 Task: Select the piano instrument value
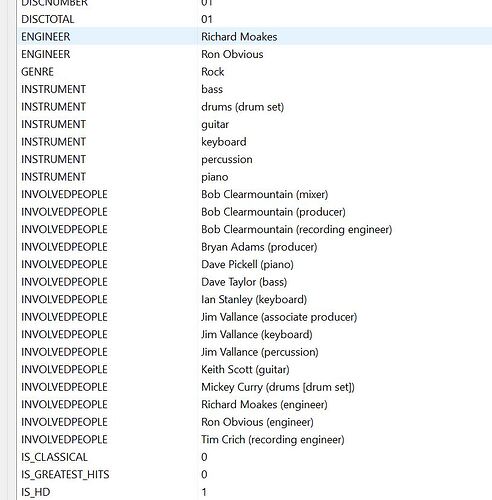(215, 177)
